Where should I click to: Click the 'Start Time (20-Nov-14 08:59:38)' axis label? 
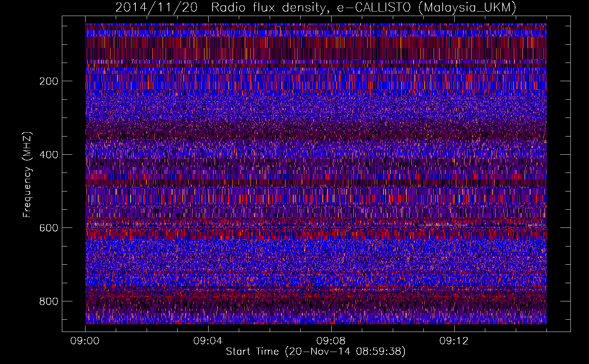pos(316,352)
